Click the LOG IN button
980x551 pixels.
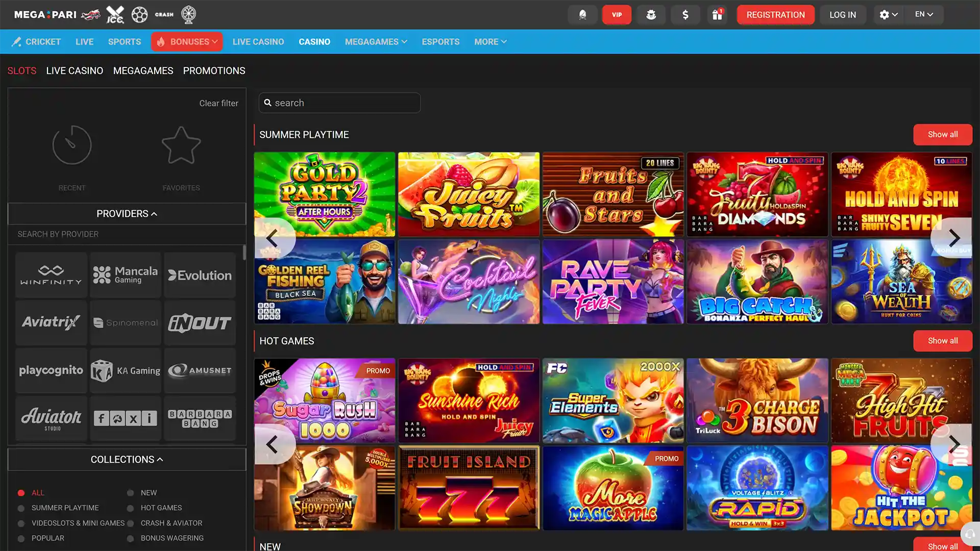(x=842, y=15)
